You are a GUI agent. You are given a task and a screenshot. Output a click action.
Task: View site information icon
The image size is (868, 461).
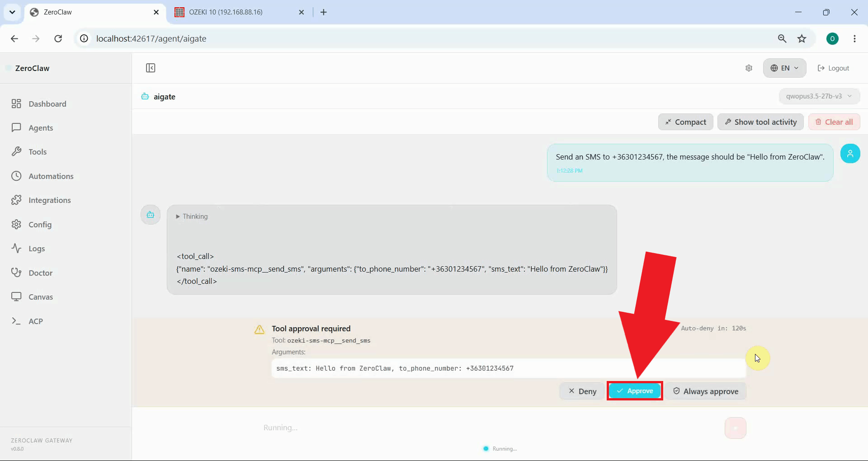coord(84,39)
